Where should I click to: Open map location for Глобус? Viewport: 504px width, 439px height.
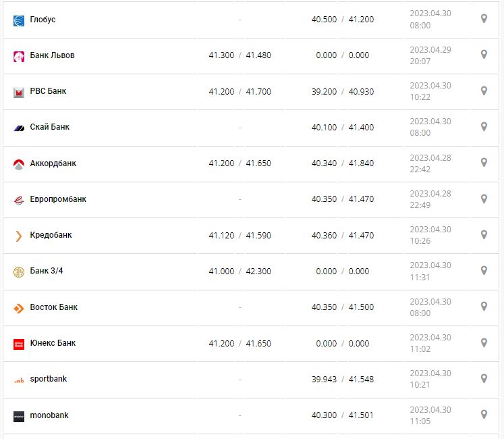click(x=484, y=19)
